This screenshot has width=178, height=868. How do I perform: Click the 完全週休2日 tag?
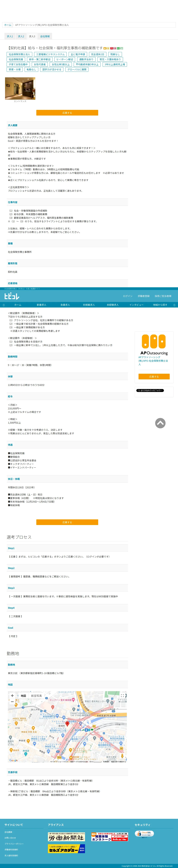coord(98,54)
